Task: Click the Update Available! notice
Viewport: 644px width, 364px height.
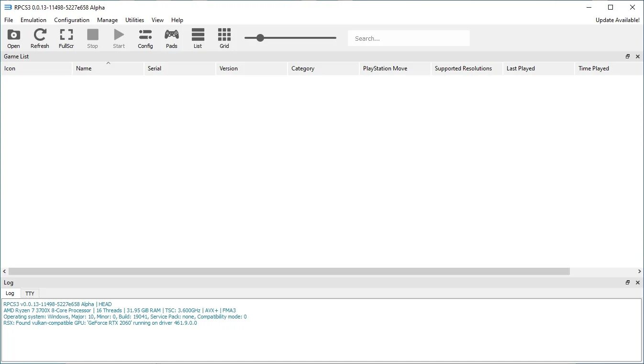Action: [617, 20]
